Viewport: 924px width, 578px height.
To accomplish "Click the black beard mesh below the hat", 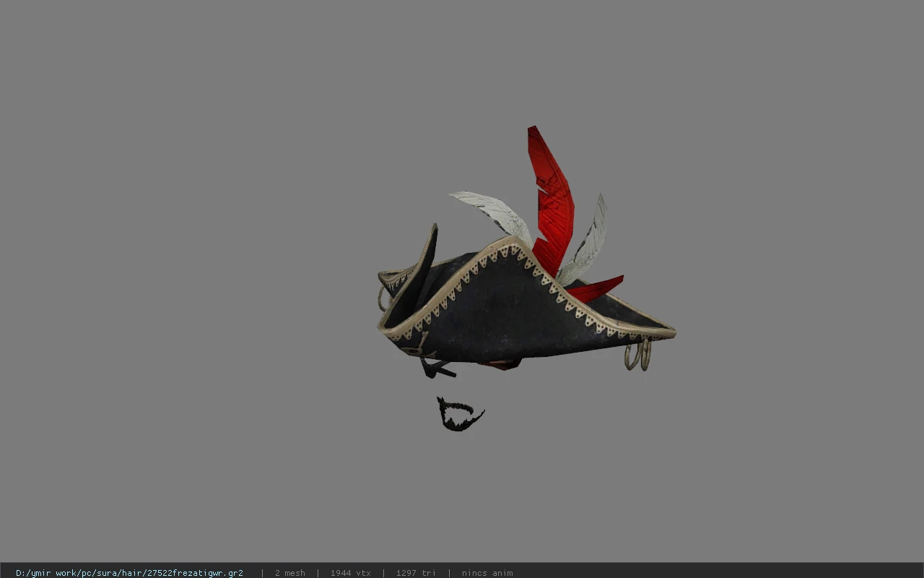I will (460, 414).
